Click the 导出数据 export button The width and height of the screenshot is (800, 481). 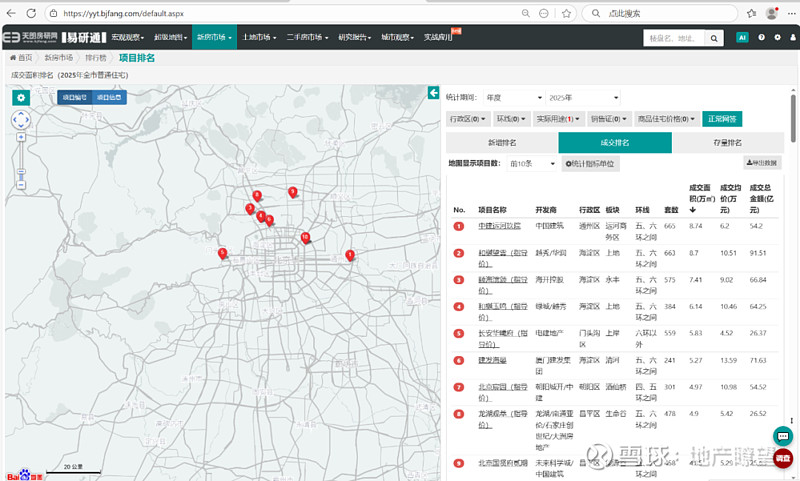[x=762, y=163]
